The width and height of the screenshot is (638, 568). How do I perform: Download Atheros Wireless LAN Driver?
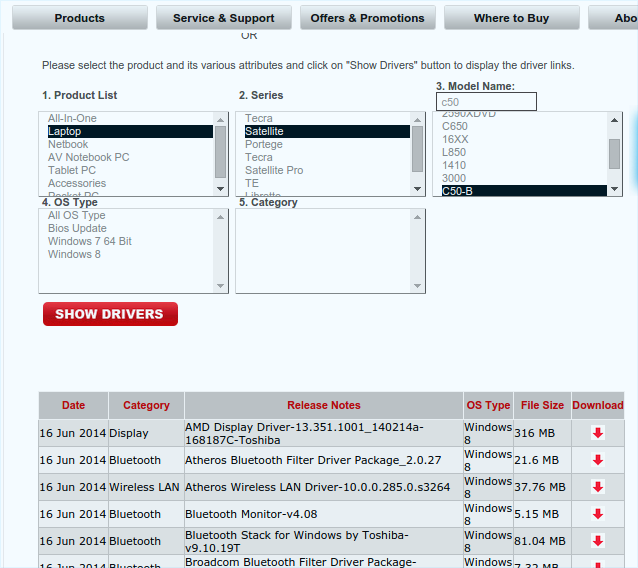coord(598,487)
